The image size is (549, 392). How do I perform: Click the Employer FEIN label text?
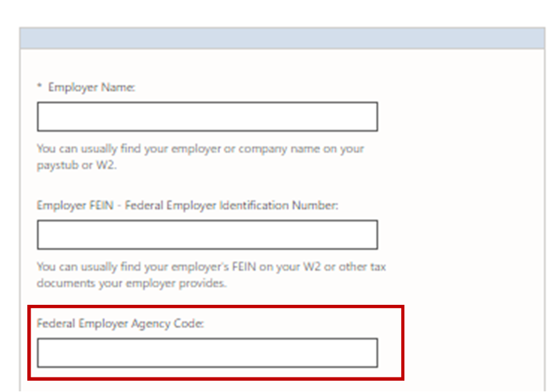187,205
